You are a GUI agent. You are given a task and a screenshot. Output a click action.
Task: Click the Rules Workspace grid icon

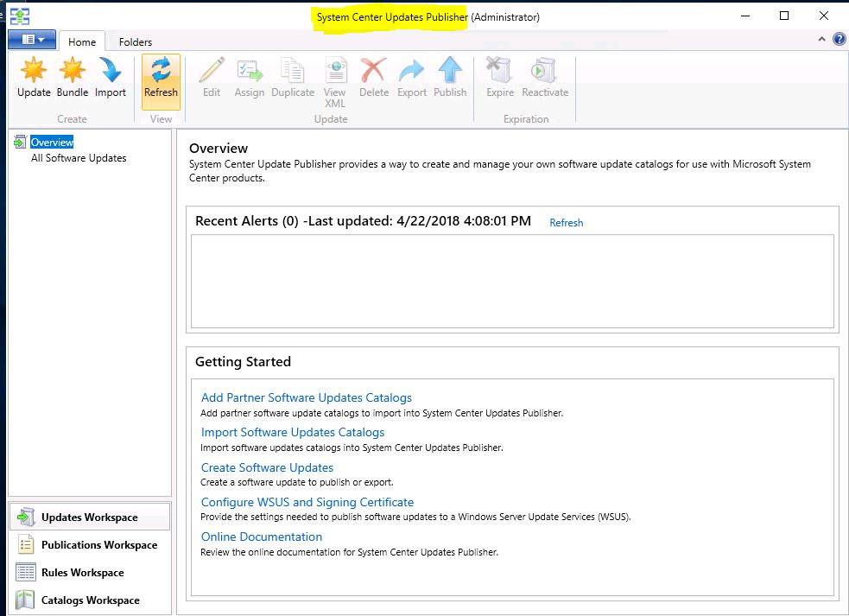pyautogui.click(x=25, y=572)
